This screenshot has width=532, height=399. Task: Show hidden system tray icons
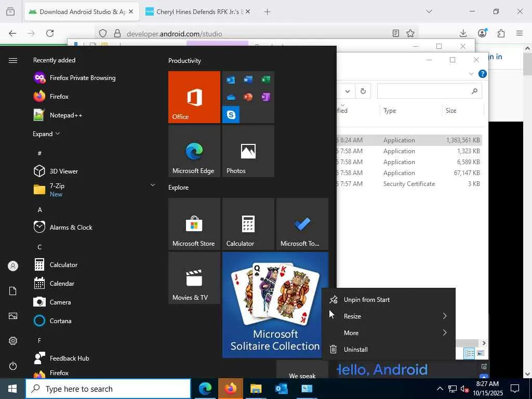[440, 389]
